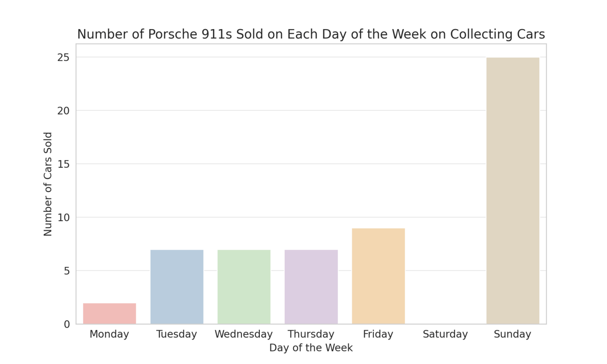Click the blue Tuesday bar
The width and height of the screenshot is (607, 364).
(177, 287)
